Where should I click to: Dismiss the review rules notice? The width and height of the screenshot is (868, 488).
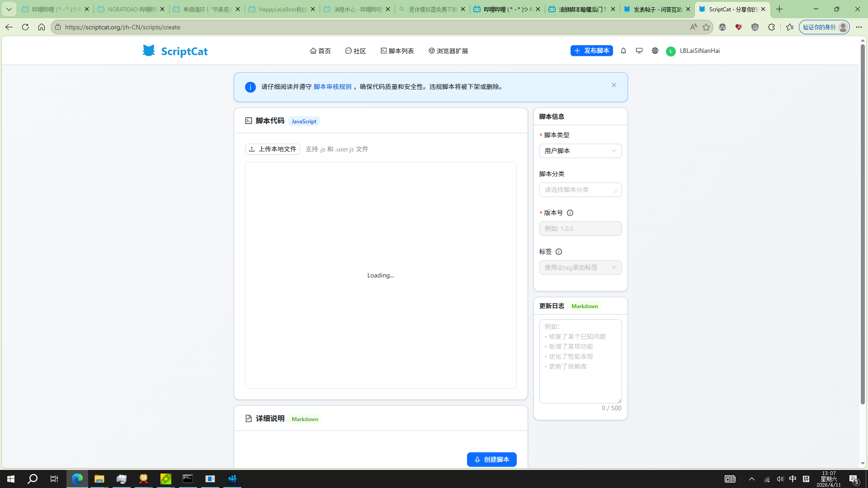point(614,85)
